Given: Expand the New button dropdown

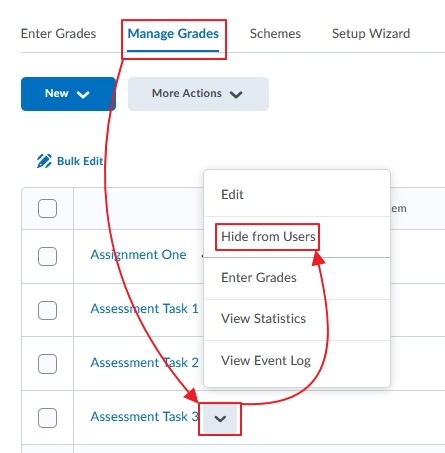Looking at the screenshot, I should 68,94.
